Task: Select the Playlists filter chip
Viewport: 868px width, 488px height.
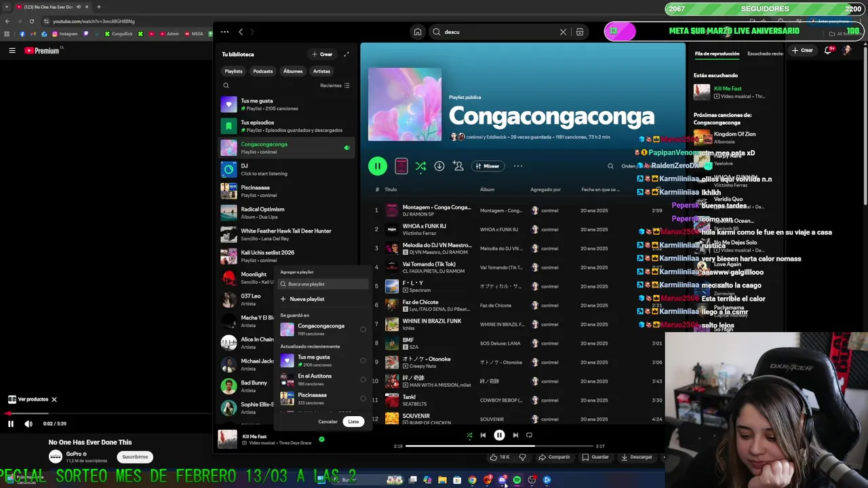Action: [x=233, y=71]
